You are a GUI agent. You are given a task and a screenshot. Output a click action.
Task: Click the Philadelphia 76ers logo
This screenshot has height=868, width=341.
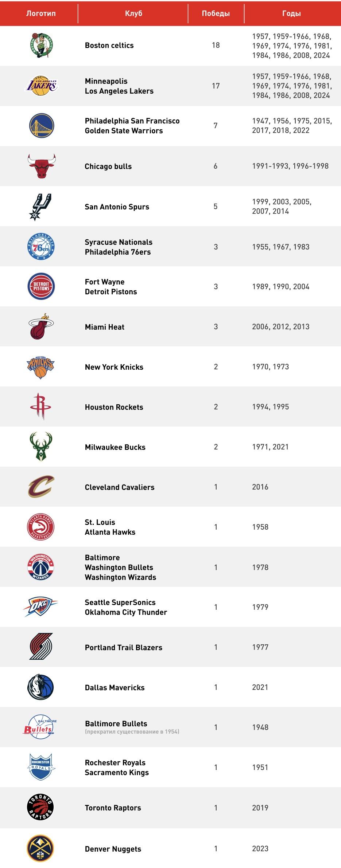(x=41, y=247)
